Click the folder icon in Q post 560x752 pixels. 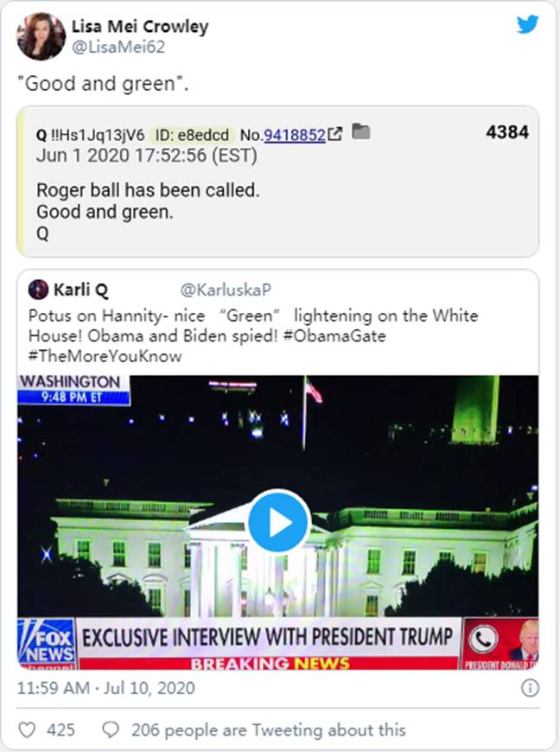pyautogui.click(x=361, y=131)
